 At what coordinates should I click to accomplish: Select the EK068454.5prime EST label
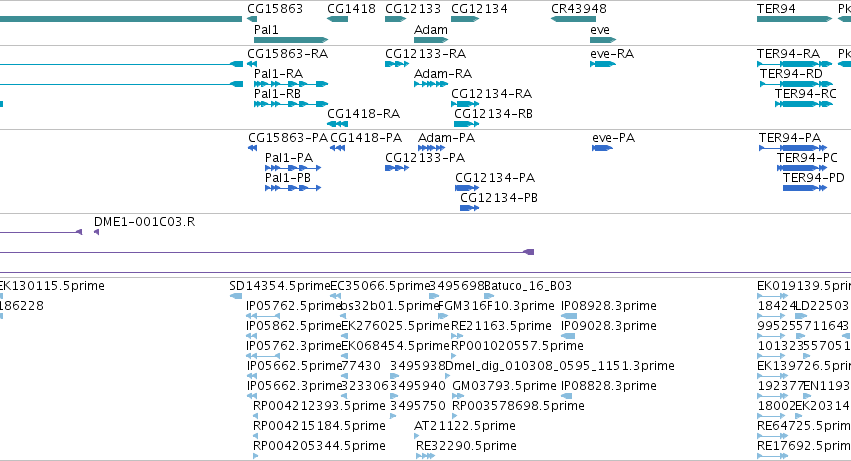(396, 346)
